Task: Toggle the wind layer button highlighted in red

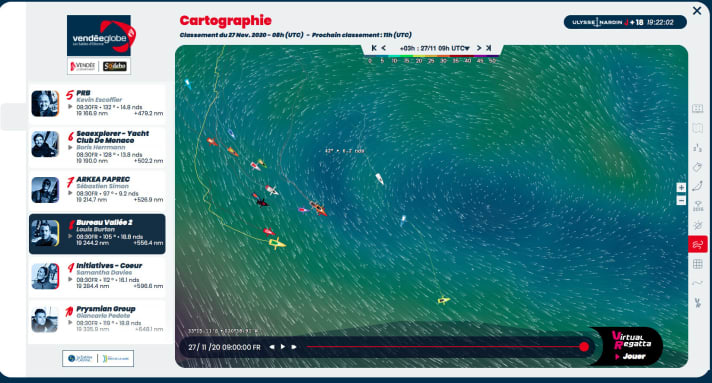Action: tap(698, 244)
